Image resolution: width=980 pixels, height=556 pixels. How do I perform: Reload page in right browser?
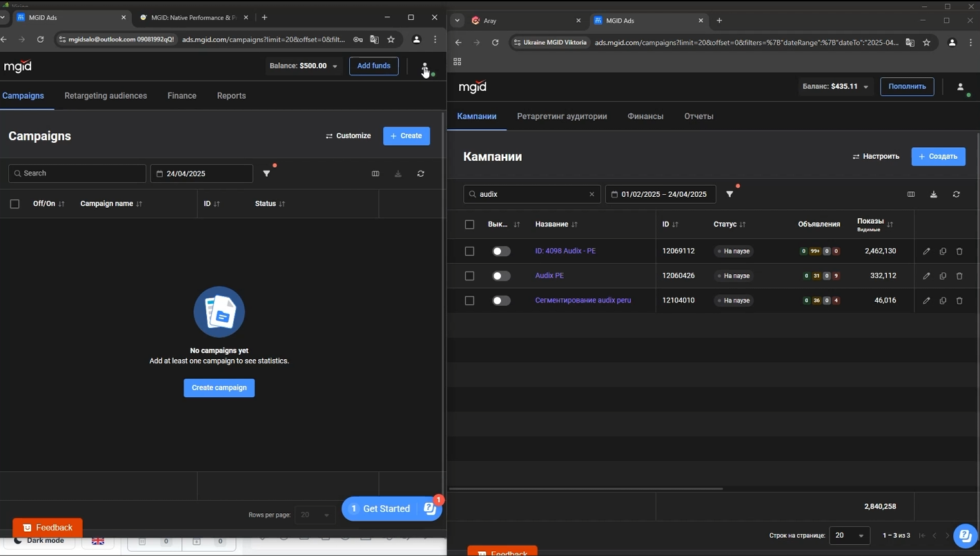(x=495, y=42)
